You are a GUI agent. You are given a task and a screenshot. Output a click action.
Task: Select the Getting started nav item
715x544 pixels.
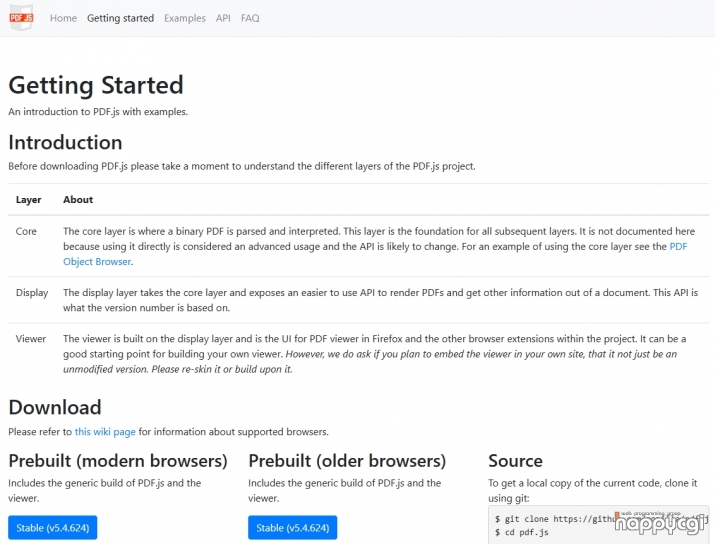pyautogui.click(x=120, y=18)
